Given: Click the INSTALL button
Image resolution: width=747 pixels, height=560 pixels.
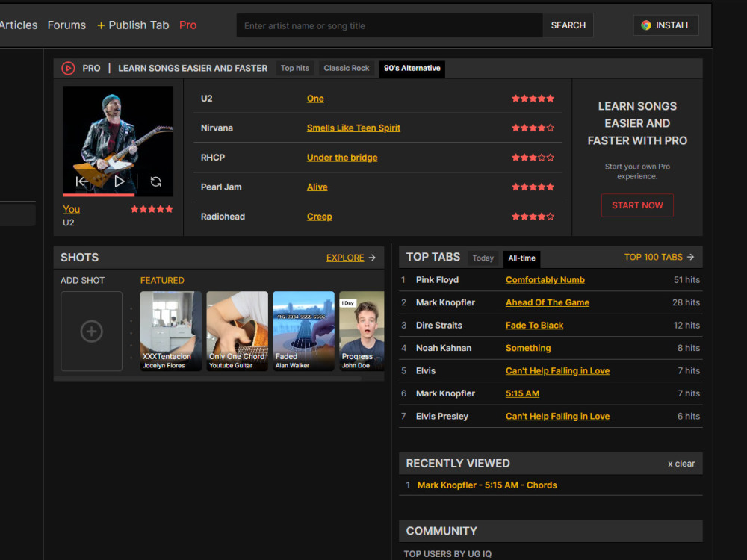Looking at the screenshot, I should click(x=666, y=25).
